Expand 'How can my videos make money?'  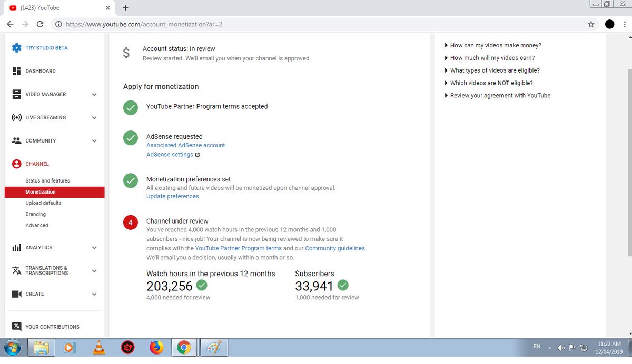tap(493, 45)
